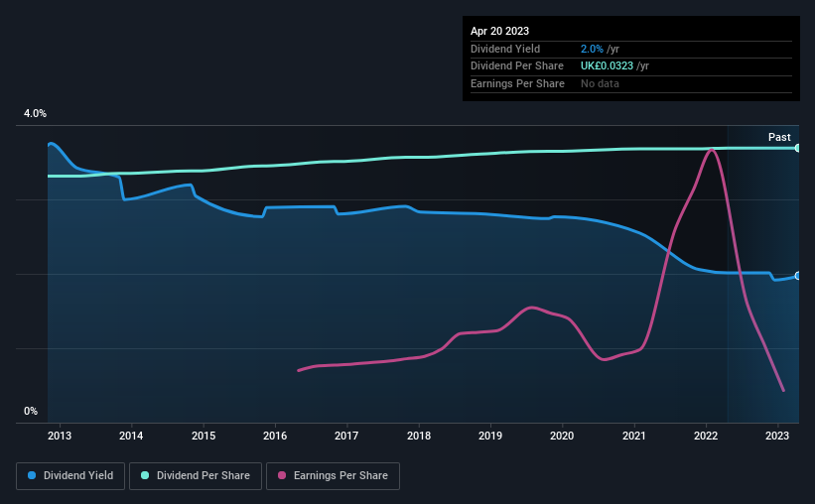
Task: Click the 2013 label on the time axis
Action: 60,436
